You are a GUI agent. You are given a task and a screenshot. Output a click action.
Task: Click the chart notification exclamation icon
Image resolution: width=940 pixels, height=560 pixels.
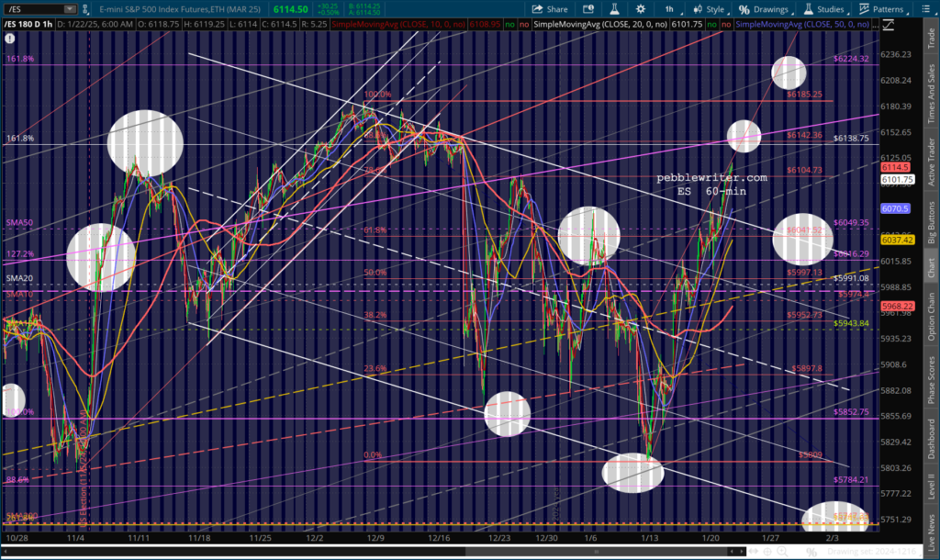click(x=9, y=39)
